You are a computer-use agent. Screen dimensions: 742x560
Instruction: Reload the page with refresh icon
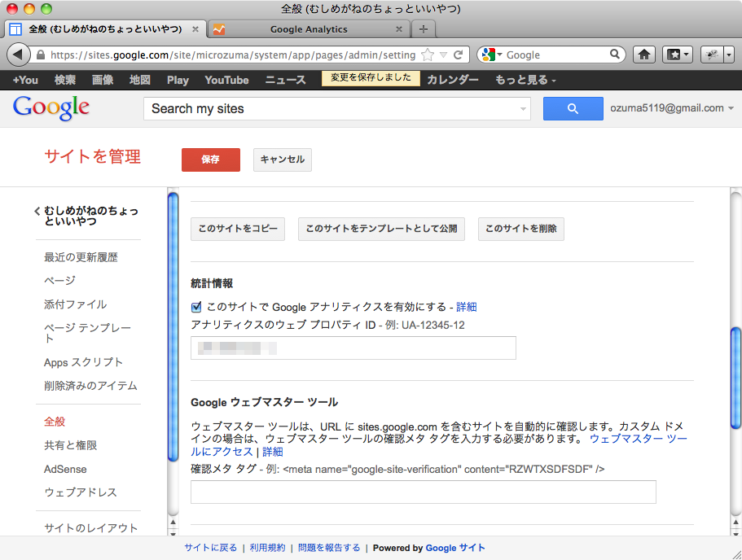coord(458,55)
